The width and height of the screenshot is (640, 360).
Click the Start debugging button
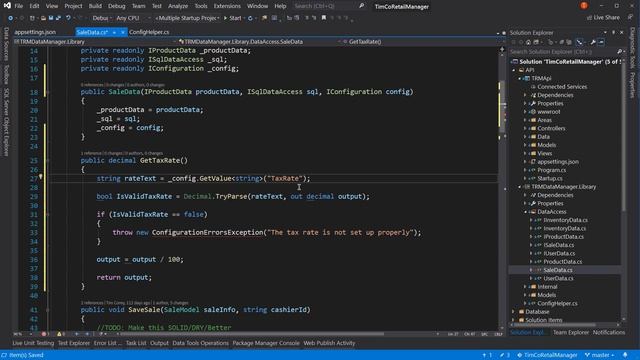coord(233,18)
